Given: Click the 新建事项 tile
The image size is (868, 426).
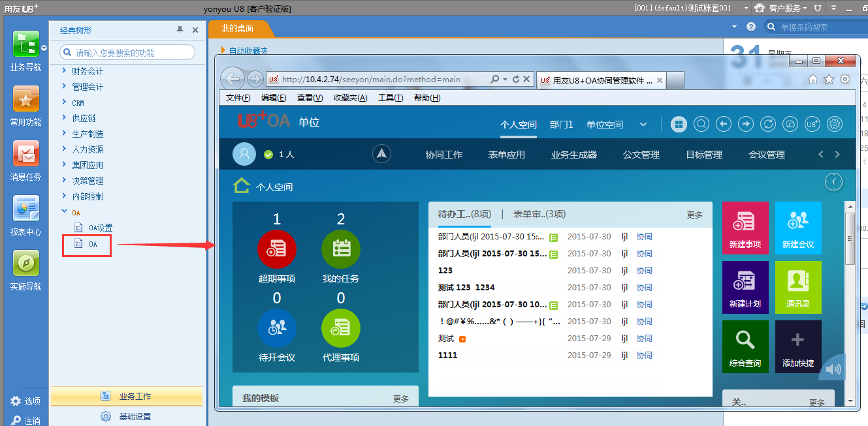Looking at the screenshot, I should pyautogui.click(x=745, y=228).
